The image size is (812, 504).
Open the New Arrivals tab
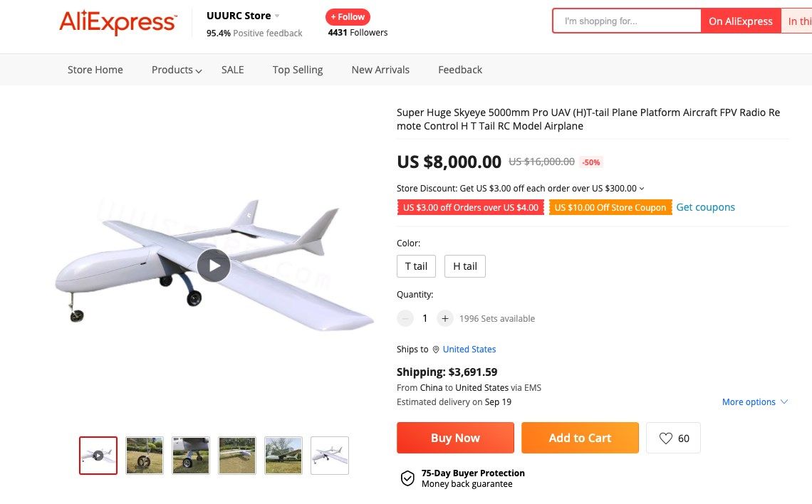coord(380,70)
